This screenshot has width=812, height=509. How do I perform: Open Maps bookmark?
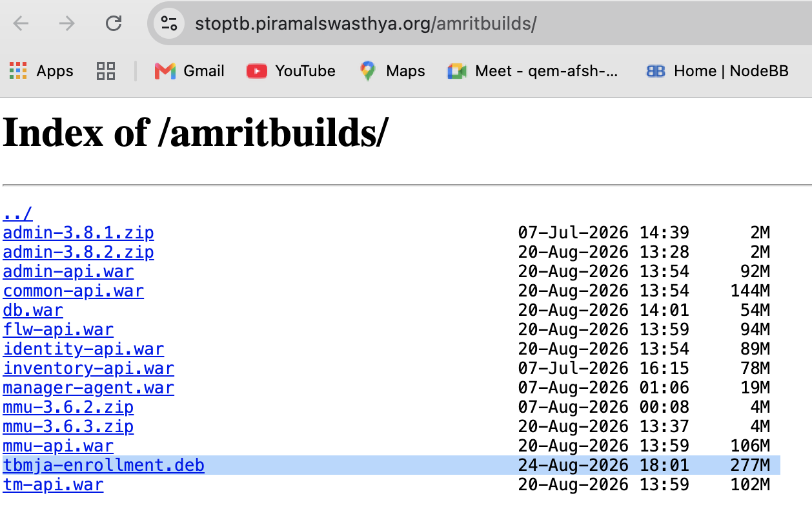[392, 70]
